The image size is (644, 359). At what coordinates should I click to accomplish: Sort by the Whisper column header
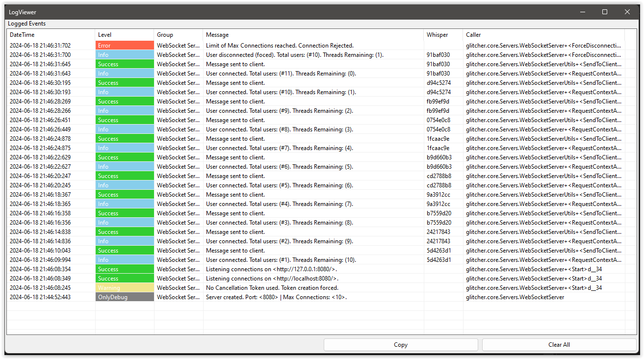437,35
